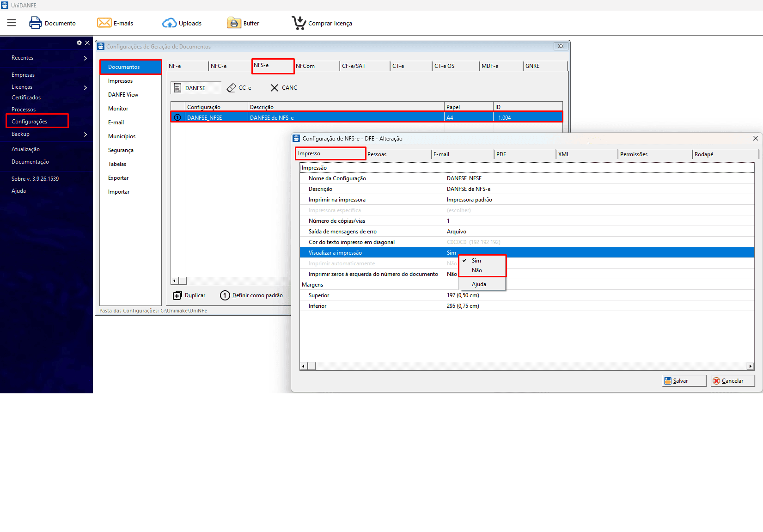Click the Duplicar plus icon
Image resolution: width=763 pixels, height=532 pixels.
tap(177, 295)
